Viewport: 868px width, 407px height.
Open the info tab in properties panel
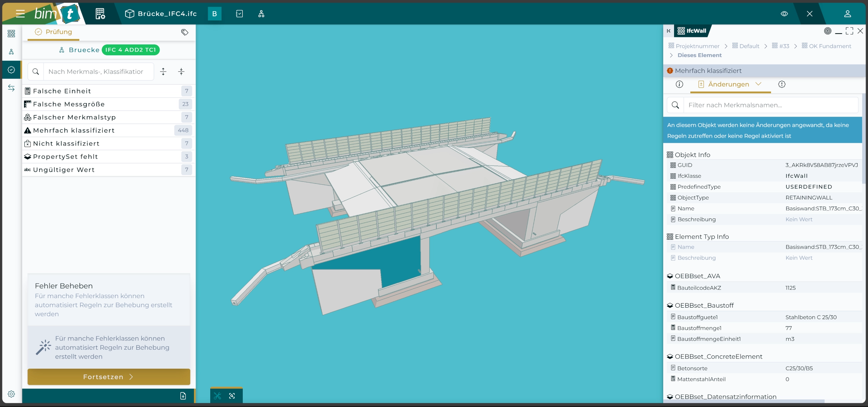(x=679, y=84)
